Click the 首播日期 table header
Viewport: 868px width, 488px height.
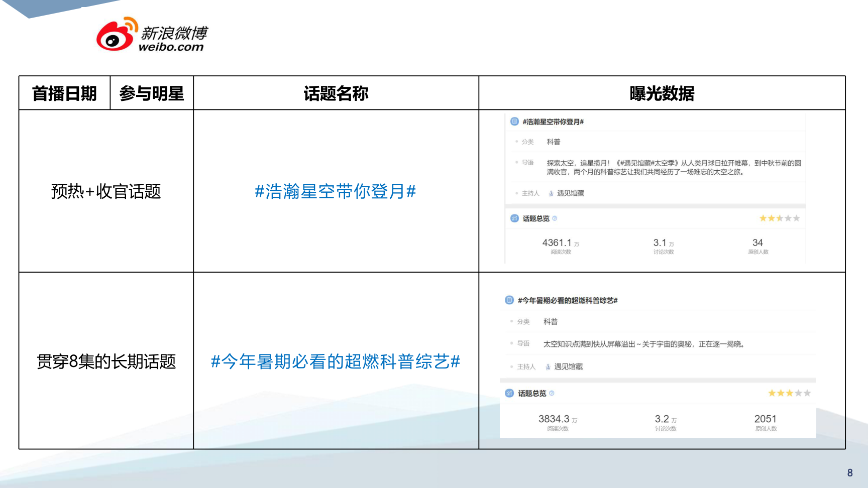[x=64, y=93]
